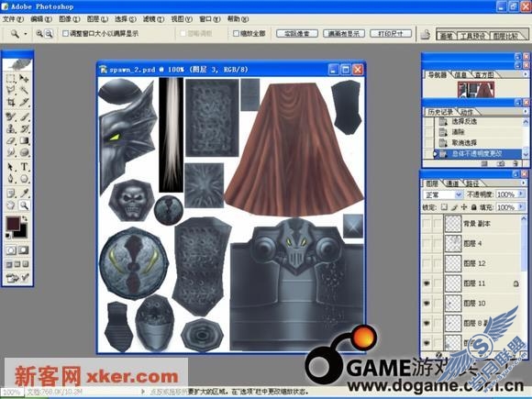
Task: Toggle lock transparent pixels in Layers panel
Action: (444, 207)
